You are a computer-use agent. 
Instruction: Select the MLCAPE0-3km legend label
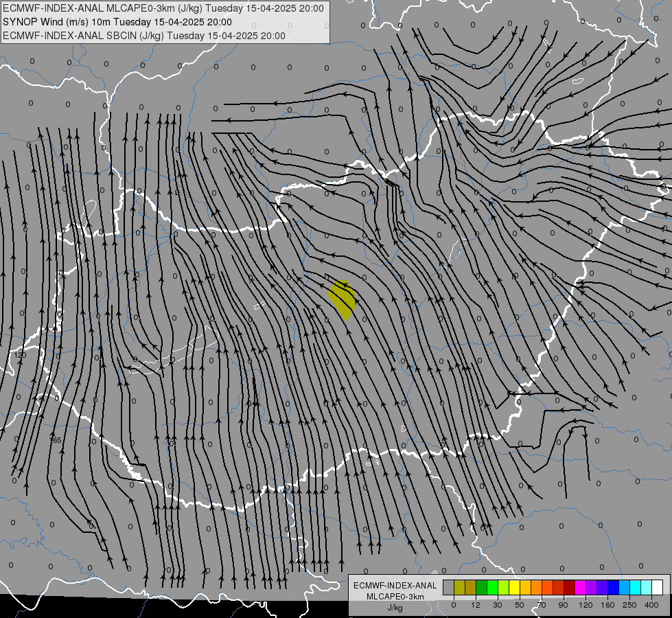(395, 597)
